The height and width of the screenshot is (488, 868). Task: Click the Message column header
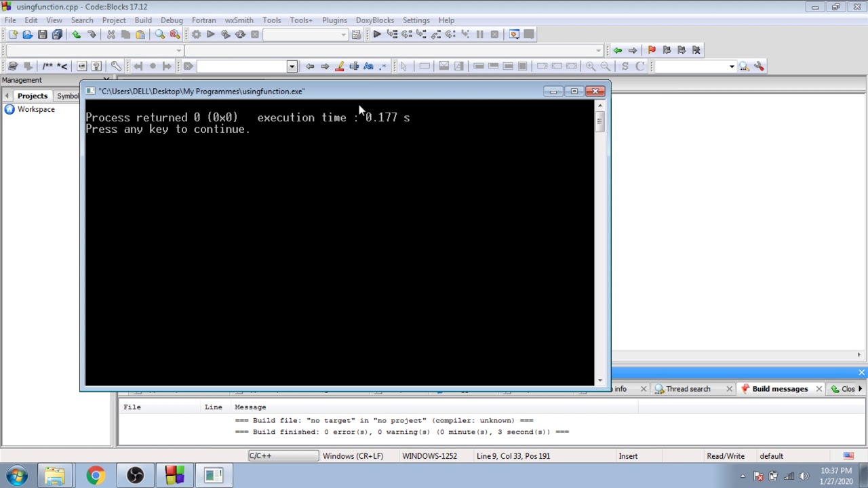point(250,407)
